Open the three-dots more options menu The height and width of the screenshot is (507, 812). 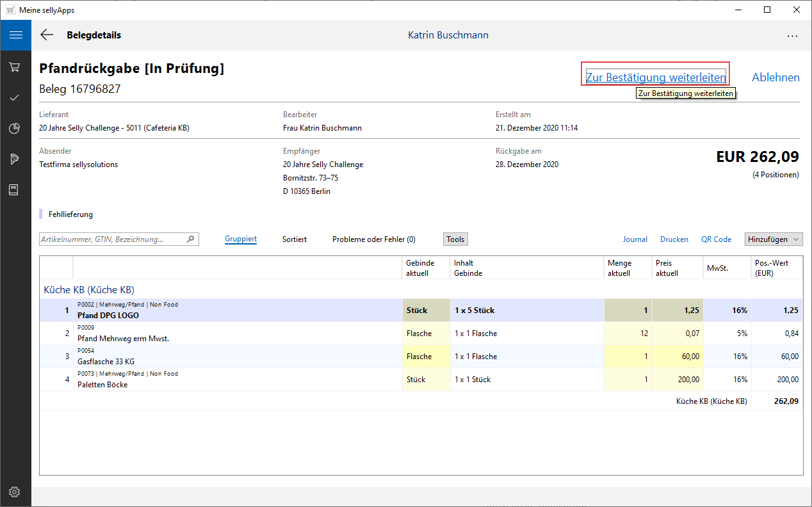(792, 36)
